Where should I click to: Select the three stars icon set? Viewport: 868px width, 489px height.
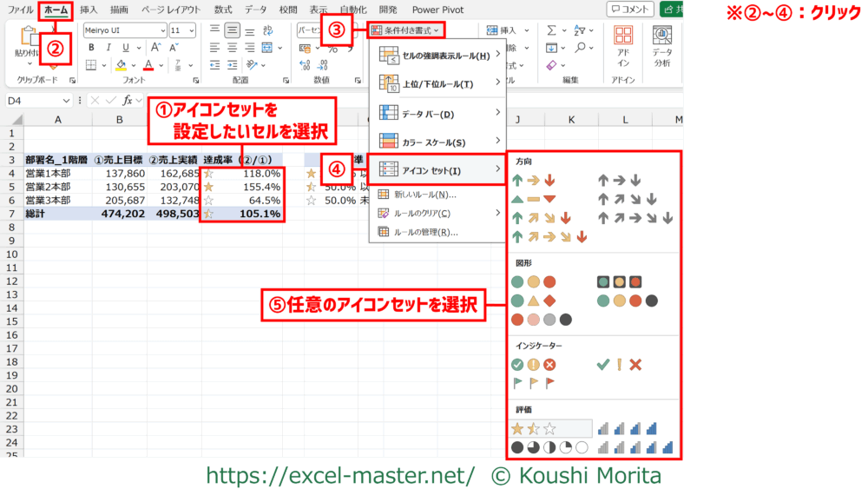point(533,427)
